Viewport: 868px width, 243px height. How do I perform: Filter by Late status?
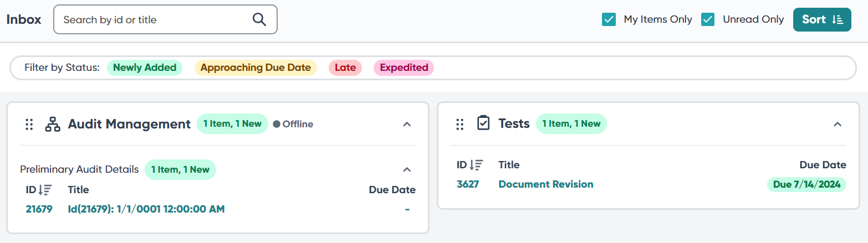coord(345,68)
